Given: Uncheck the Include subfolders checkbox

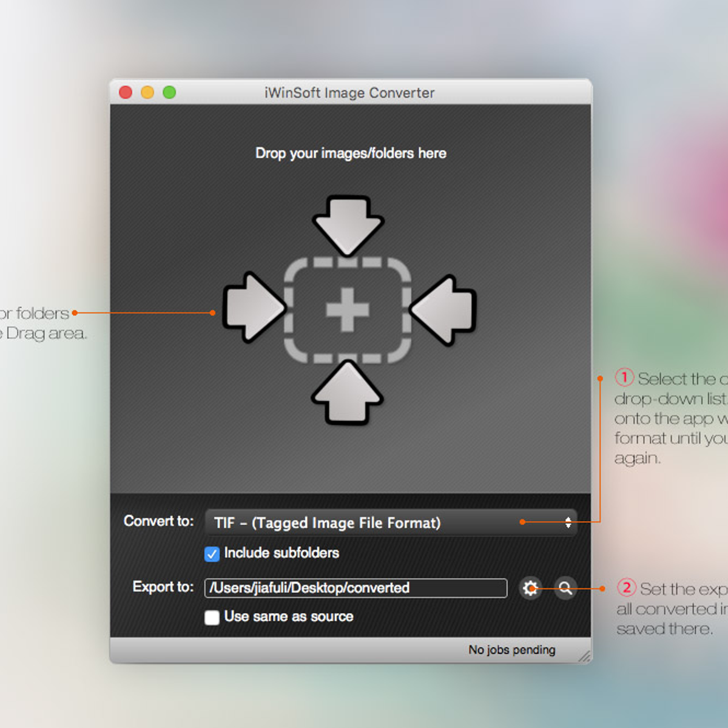Looking at the screenshot, I should pos(212,554).
